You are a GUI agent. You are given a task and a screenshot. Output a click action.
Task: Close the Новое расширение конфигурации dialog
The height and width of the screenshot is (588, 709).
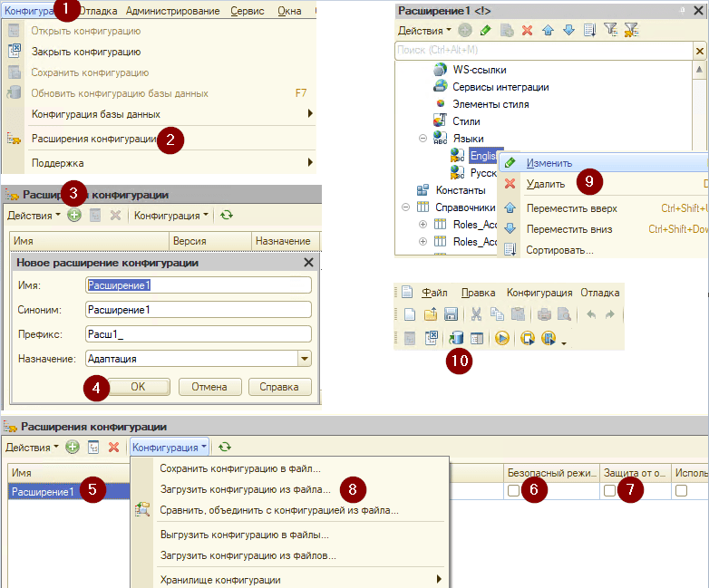tap(308, 262)
